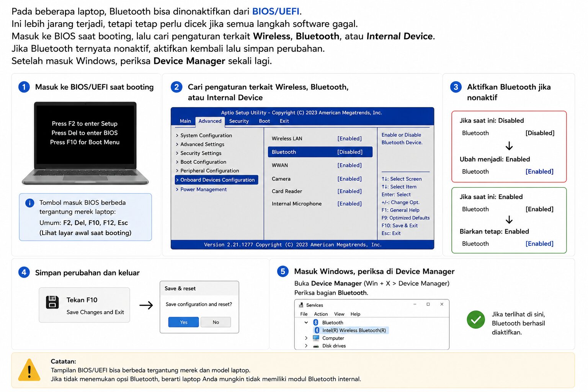Viewport: 588px width, 392px height.
Task: Click 'Enable or Disable Bluetooth Device.' description
Action: point(402,139)
